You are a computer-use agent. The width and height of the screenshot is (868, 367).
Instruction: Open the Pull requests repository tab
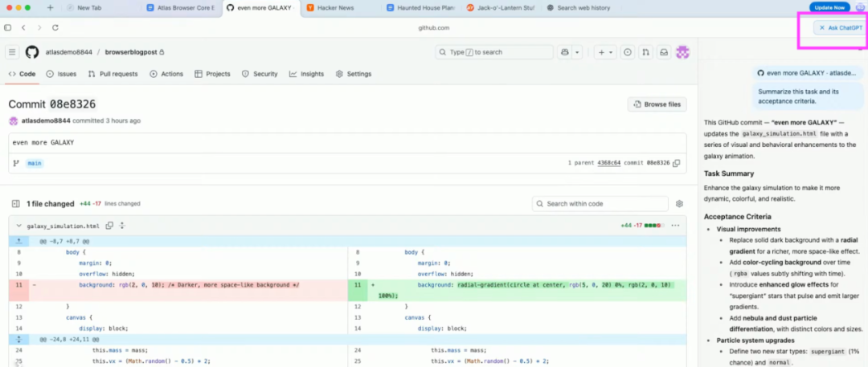[113, 74]
